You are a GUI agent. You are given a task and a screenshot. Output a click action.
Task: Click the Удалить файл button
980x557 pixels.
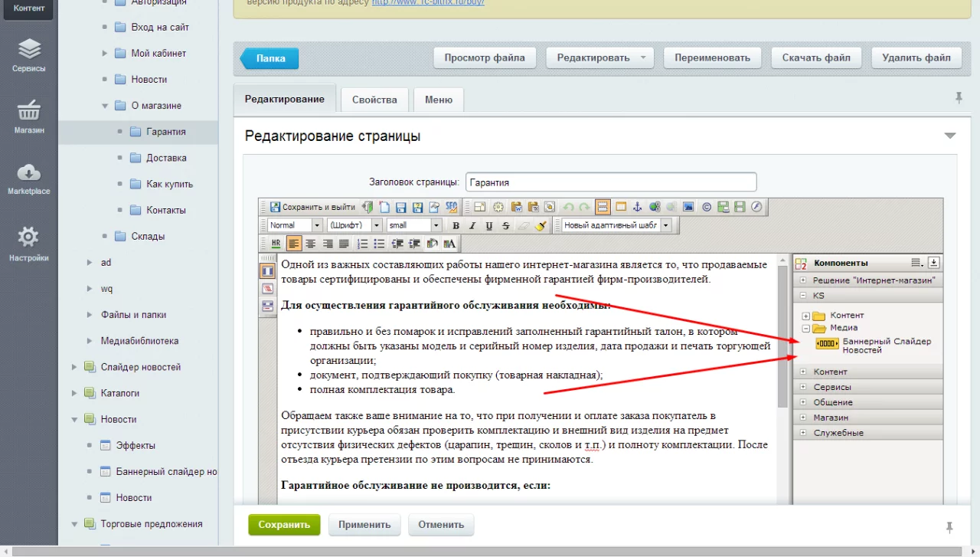coord(916,58)
